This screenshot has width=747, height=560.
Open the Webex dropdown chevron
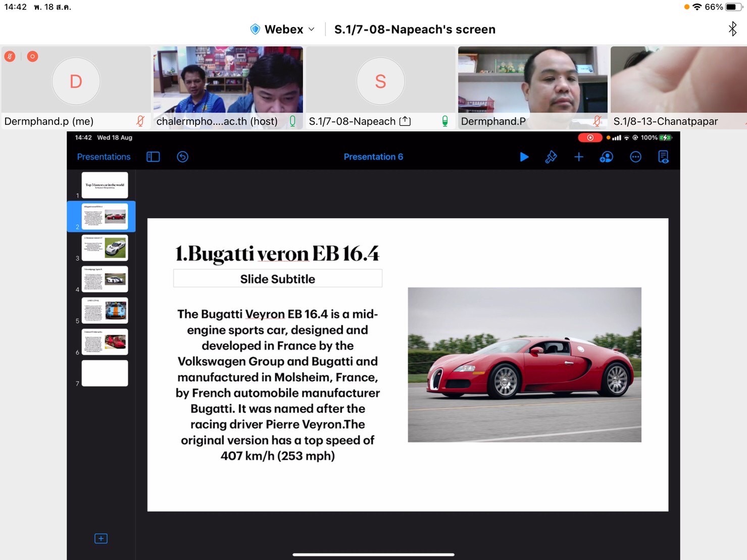pos(311,29)
